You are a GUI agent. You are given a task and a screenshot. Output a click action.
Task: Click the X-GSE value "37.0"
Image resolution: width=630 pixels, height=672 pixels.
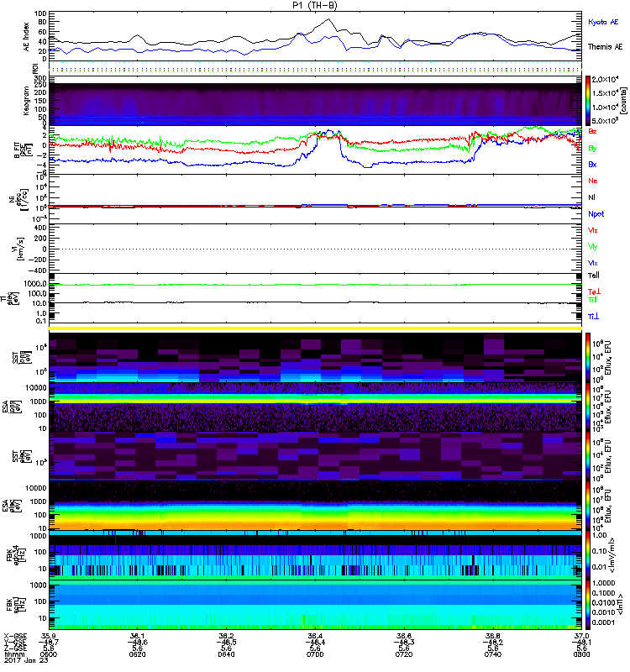point(581,636)
